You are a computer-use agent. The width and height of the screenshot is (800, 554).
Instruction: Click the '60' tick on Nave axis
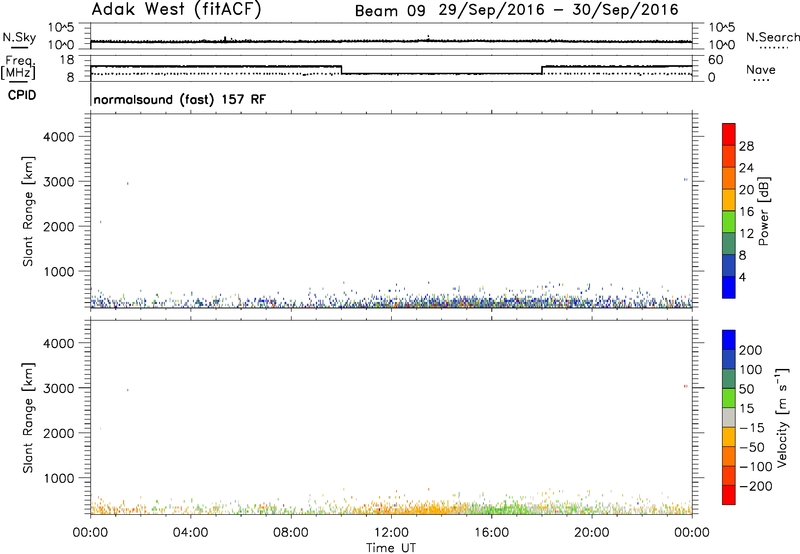715,60
